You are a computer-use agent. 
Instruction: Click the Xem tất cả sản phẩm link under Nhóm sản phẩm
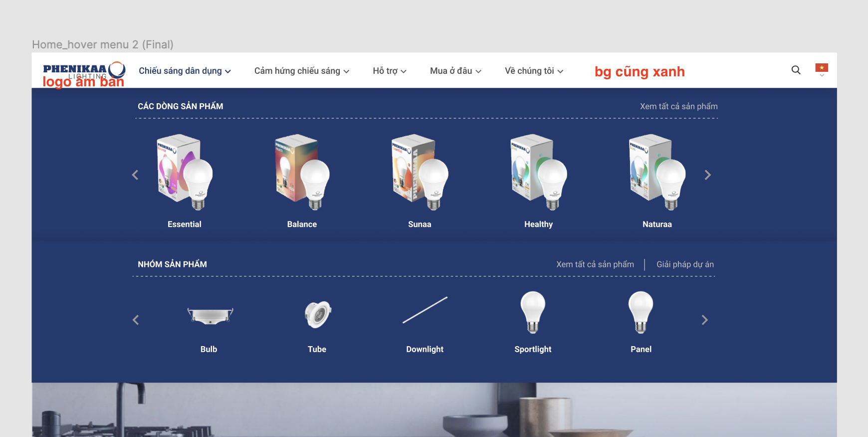(x=595, y=264)
